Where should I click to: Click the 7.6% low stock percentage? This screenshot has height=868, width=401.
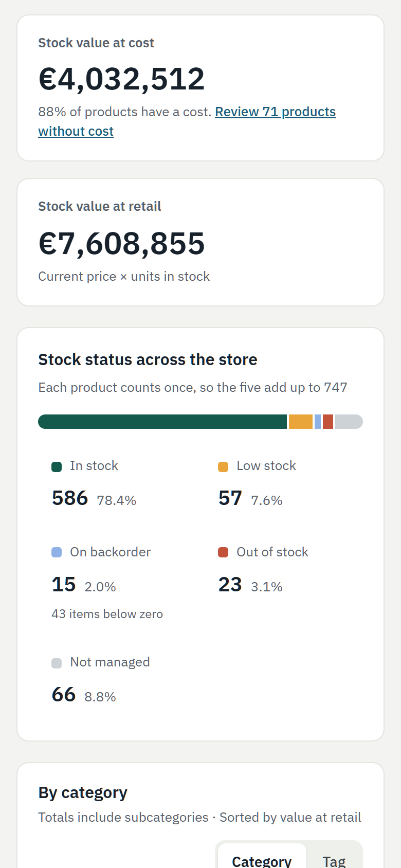[x=267, y=500]
